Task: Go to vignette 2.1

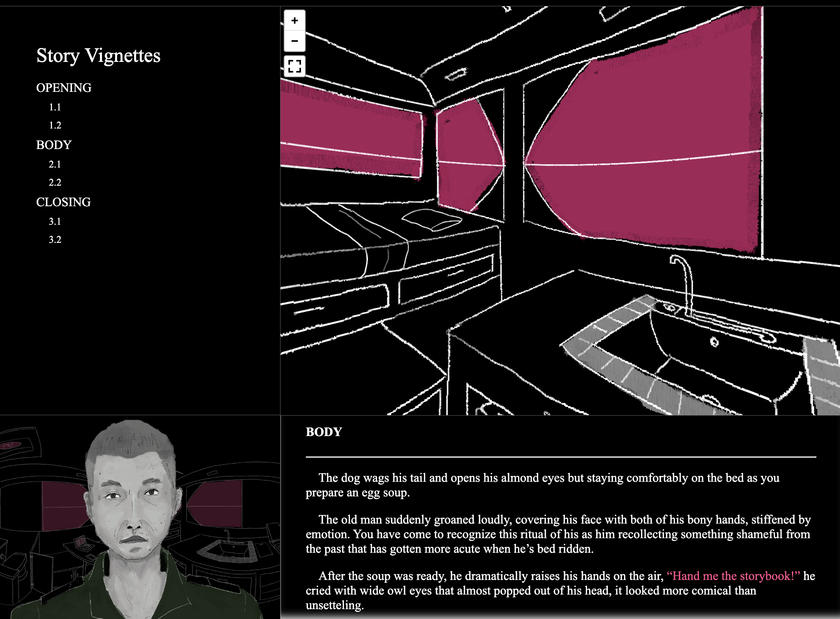Action: 55,164
